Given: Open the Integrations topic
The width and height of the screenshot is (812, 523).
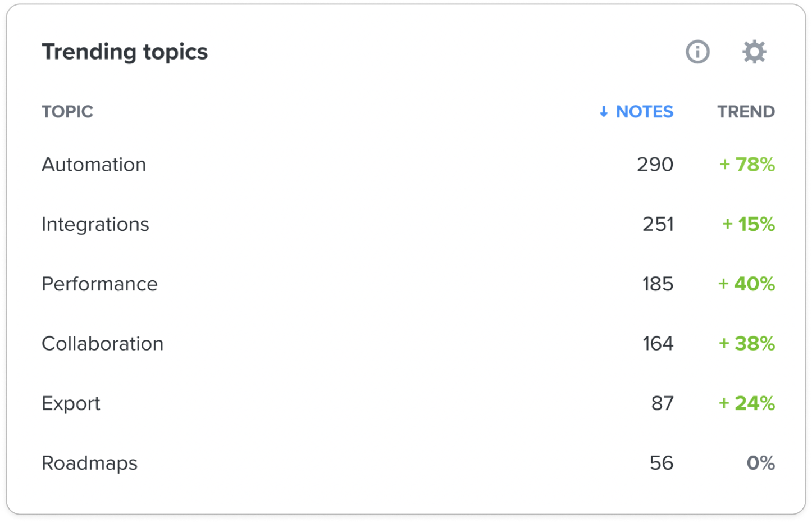Looking at the screenshot, I should coord(95,224).
